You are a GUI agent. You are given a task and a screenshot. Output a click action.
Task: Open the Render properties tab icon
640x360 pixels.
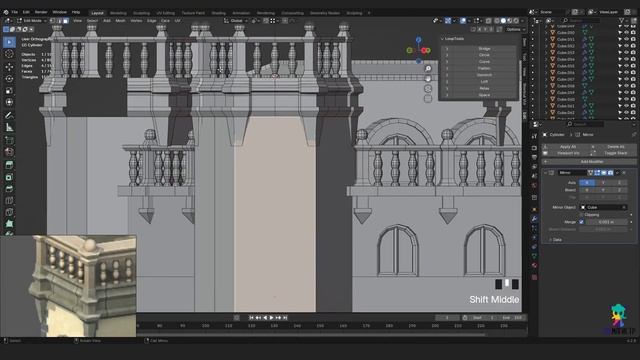click(x=534, y=148)
